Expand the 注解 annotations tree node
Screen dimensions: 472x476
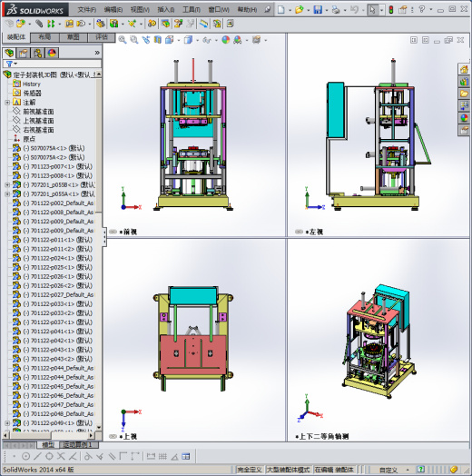point(7,103)
